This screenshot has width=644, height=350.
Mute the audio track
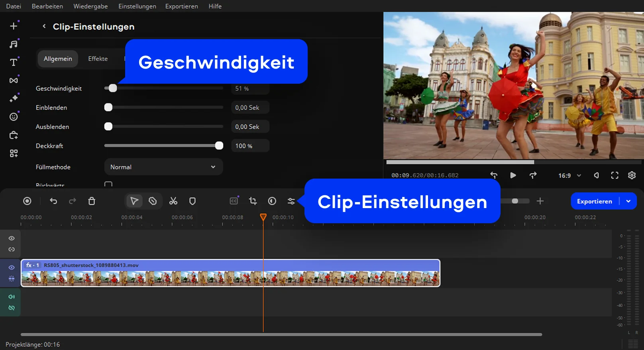12,297
